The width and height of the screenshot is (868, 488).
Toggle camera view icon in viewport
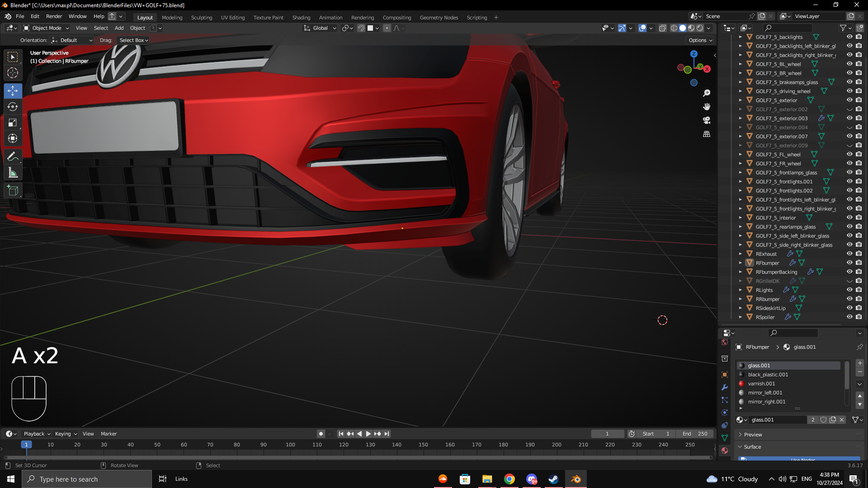point(707,120)
